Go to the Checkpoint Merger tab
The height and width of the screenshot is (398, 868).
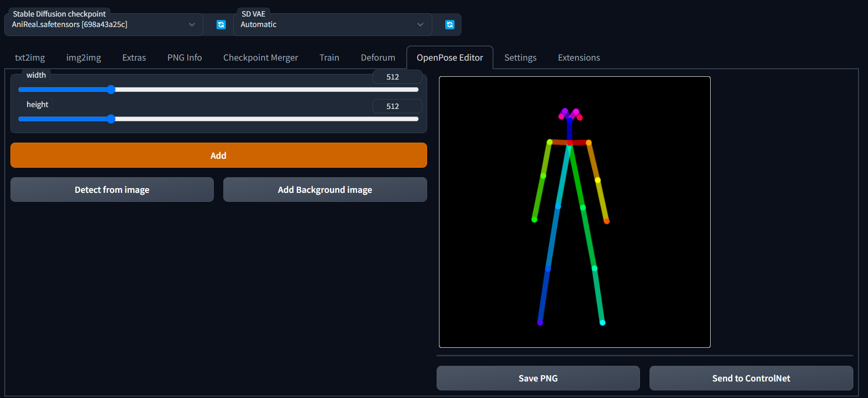[261, 57]
